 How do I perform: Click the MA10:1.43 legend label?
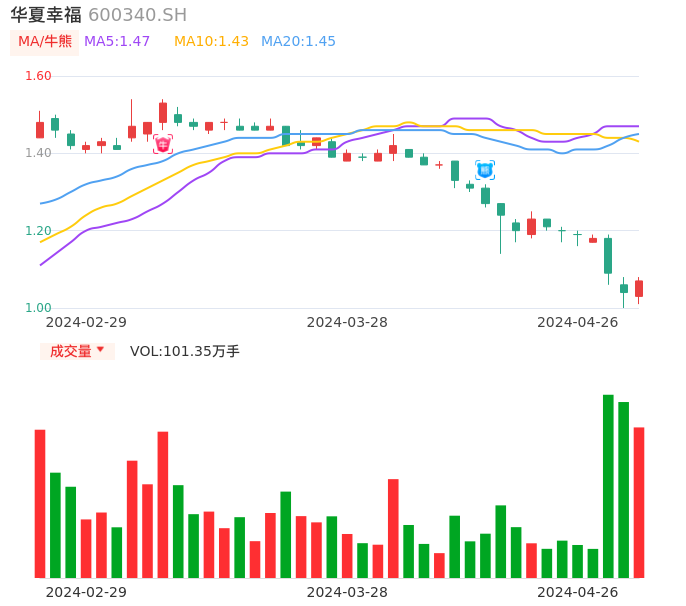click(x=211, y=42)
